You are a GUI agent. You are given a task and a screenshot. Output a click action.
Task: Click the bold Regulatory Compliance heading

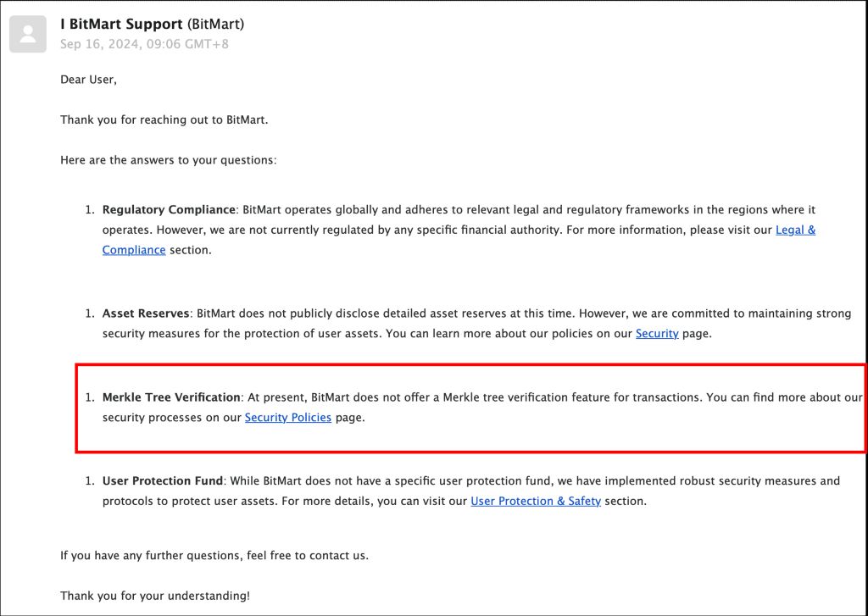coord(168,209)
